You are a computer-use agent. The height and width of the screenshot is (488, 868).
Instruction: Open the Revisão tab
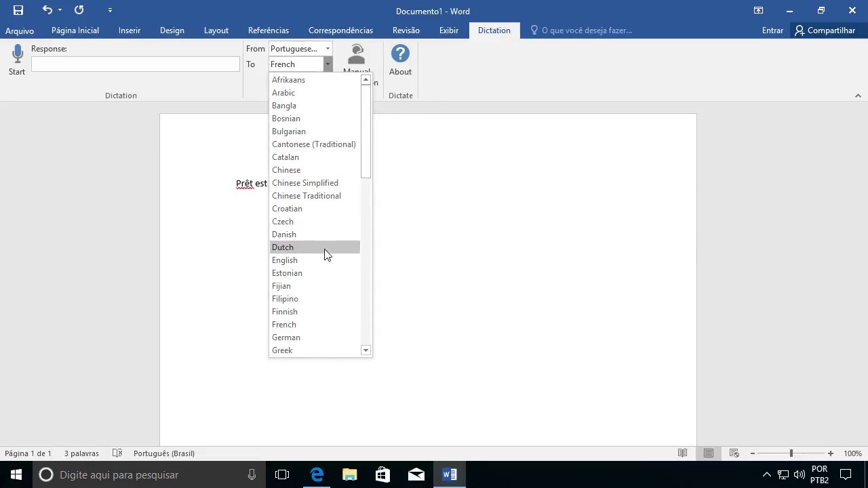(x=406, y=30)
